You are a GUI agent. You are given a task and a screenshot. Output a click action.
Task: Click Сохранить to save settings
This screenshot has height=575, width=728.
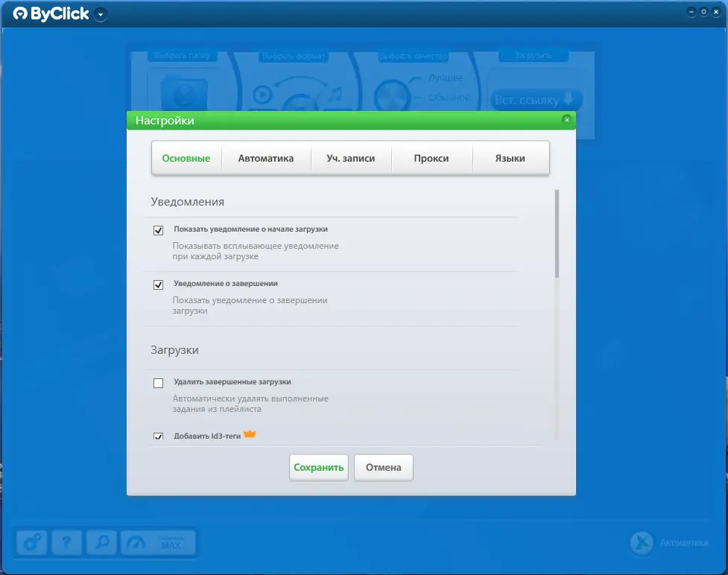(318, 467)
